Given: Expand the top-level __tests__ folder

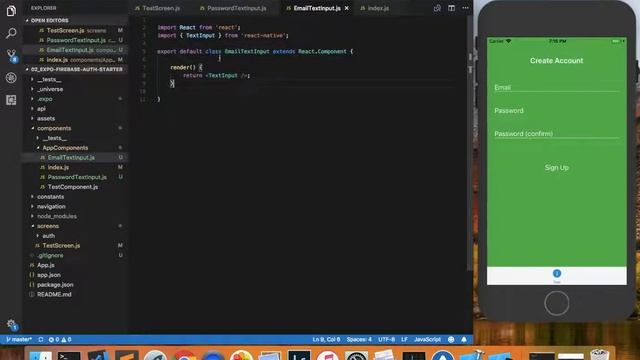Looking at the screenshot, I should (x=49, y=79).
